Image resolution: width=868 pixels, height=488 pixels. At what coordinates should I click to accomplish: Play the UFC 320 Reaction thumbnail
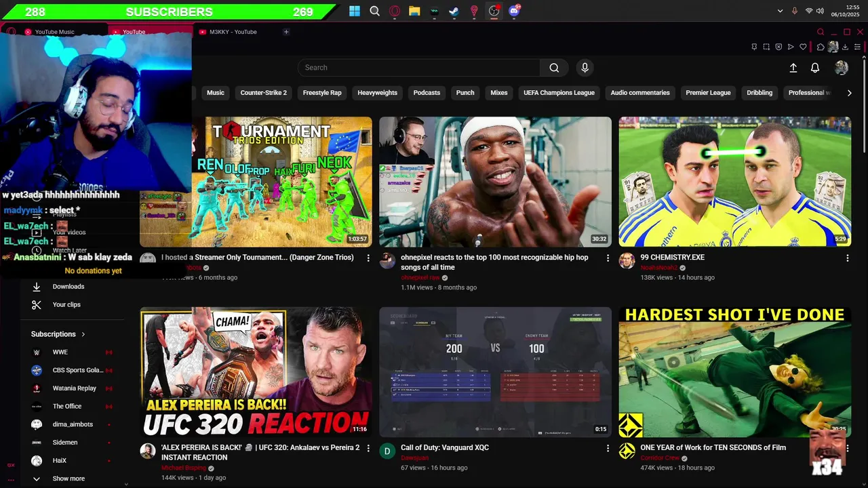click(x=256, y=372)
